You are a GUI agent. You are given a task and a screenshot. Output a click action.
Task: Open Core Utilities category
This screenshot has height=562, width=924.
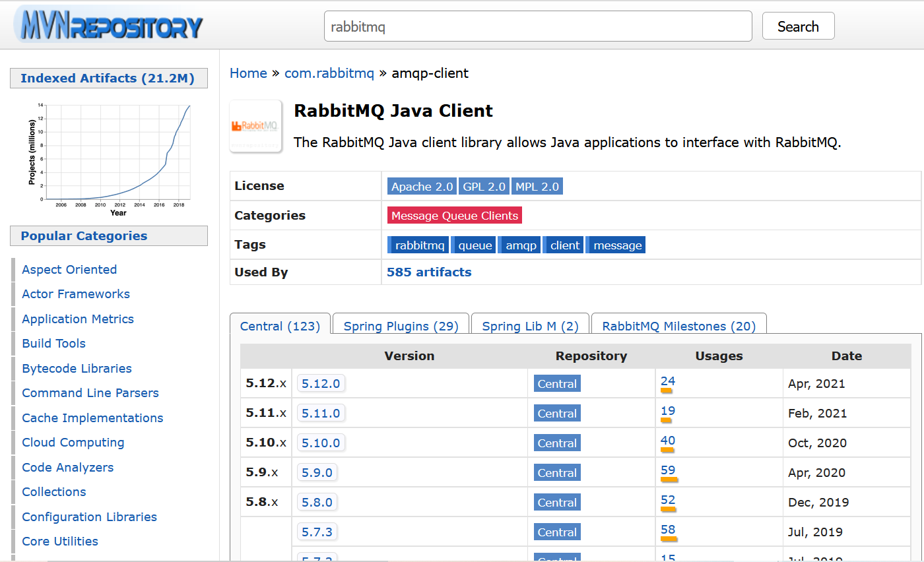coord(60,542)
